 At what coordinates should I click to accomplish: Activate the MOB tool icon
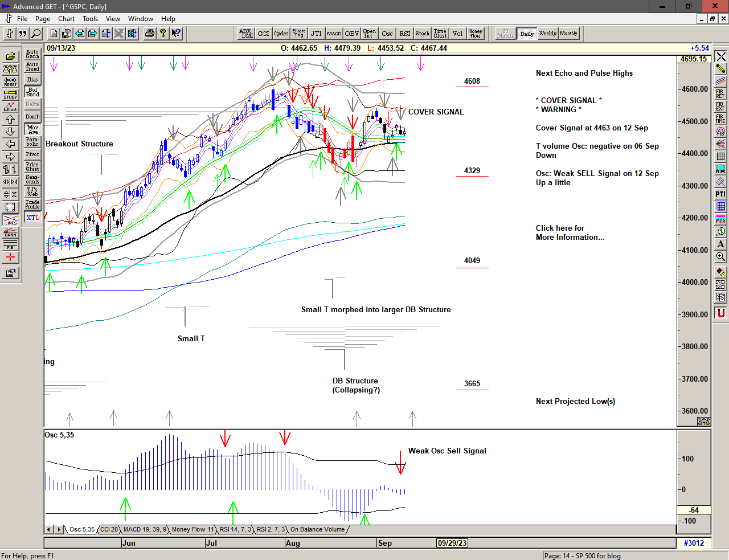720,219
